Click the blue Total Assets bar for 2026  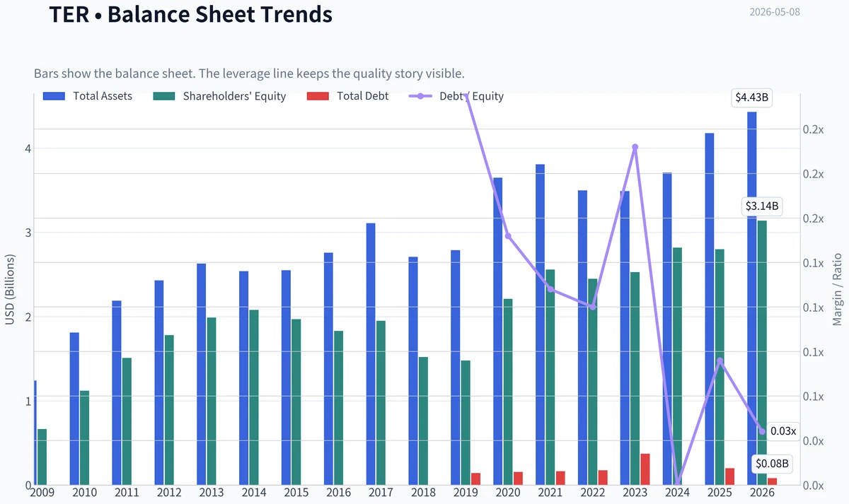(x=752, y=298)
